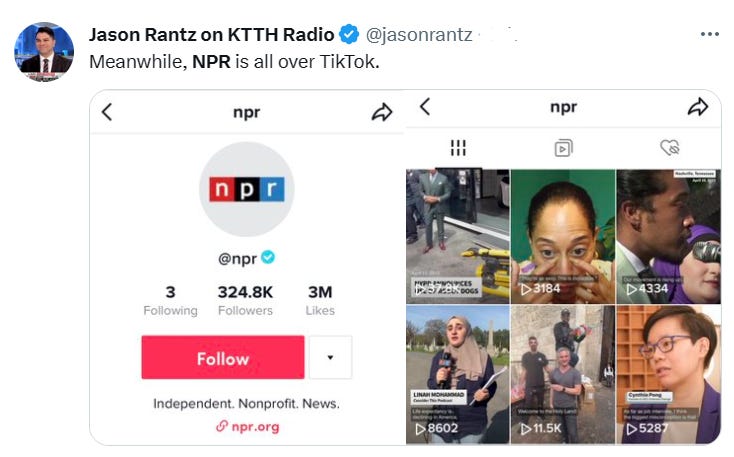Switch to the reposts tab icon
The image size is (734, 457).
563,148
